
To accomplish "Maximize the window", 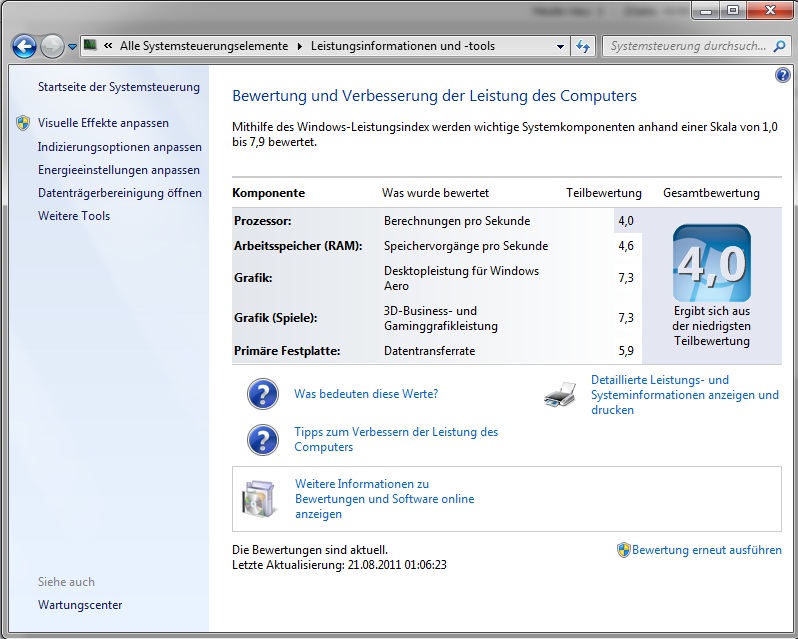I will pos(732,10).
